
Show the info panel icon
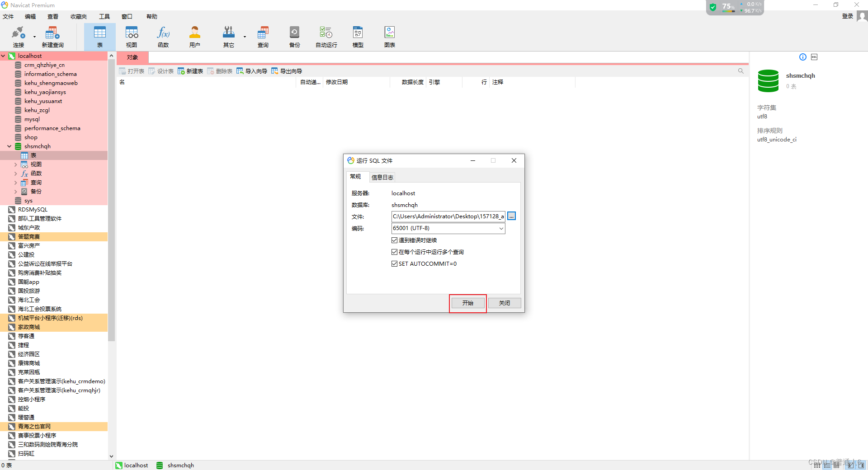click(803, 57)
